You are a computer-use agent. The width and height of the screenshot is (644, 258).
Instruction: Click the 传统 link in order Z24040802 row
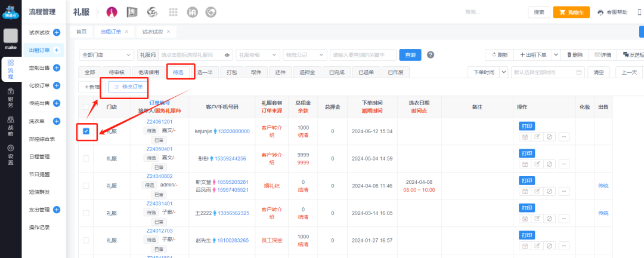[x=603, y=186]
